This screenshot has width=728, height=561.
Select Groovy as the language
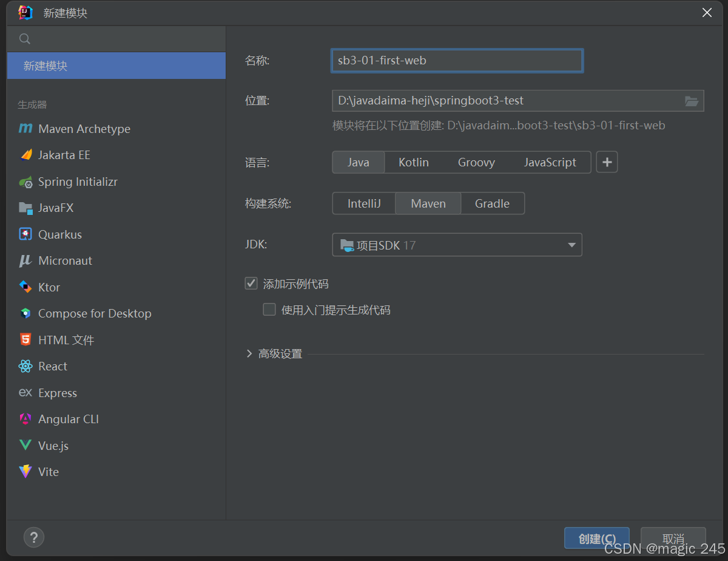pyautogui.click(x=476, y=162)
